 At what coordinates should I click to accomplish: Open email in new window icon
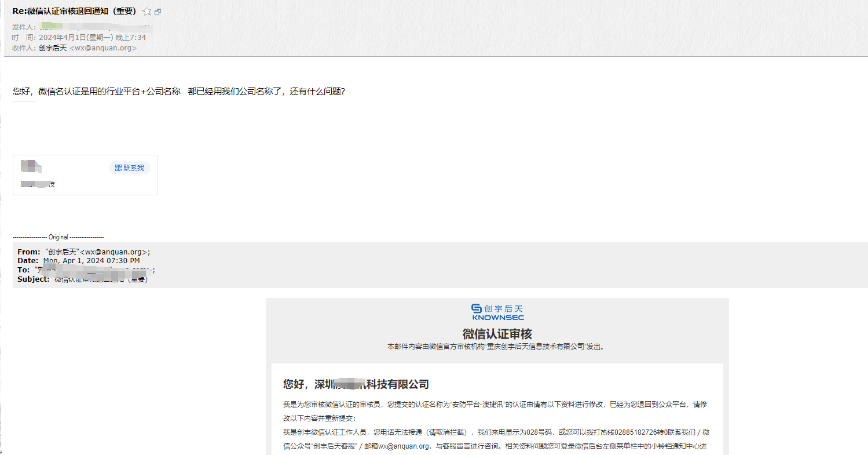tap(158, 12)
